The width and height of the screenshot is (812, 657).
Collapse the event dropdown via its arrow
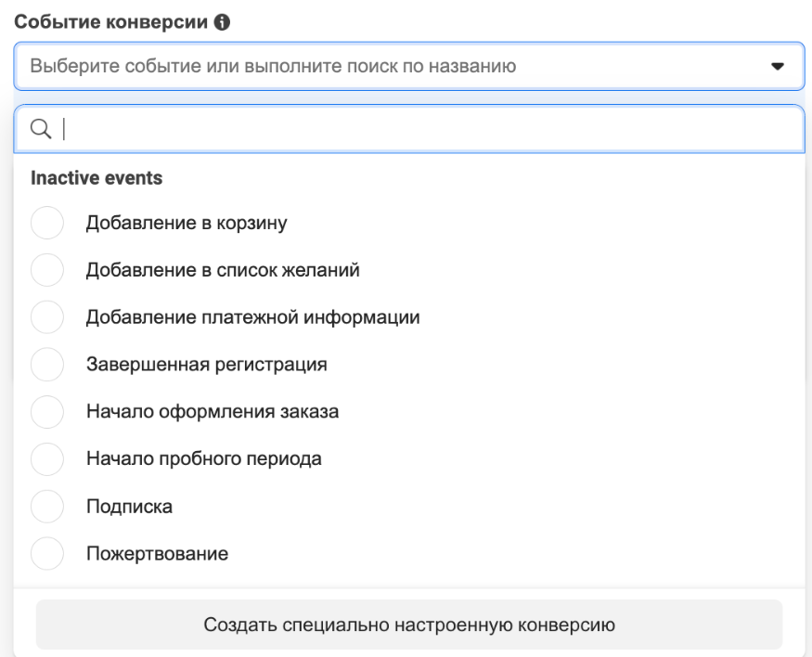click(x=780, y=67)
